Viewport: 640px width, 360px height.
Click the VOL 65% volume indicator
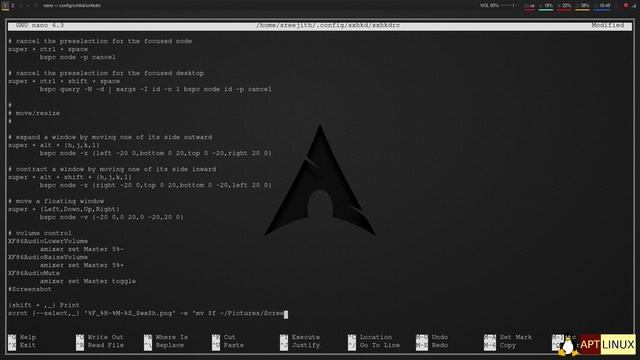coord(489,6)
